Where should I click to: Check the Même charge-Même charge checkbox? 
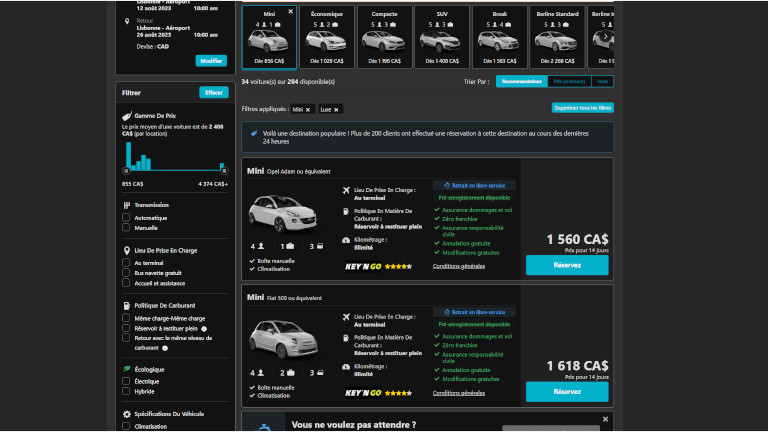126,318
